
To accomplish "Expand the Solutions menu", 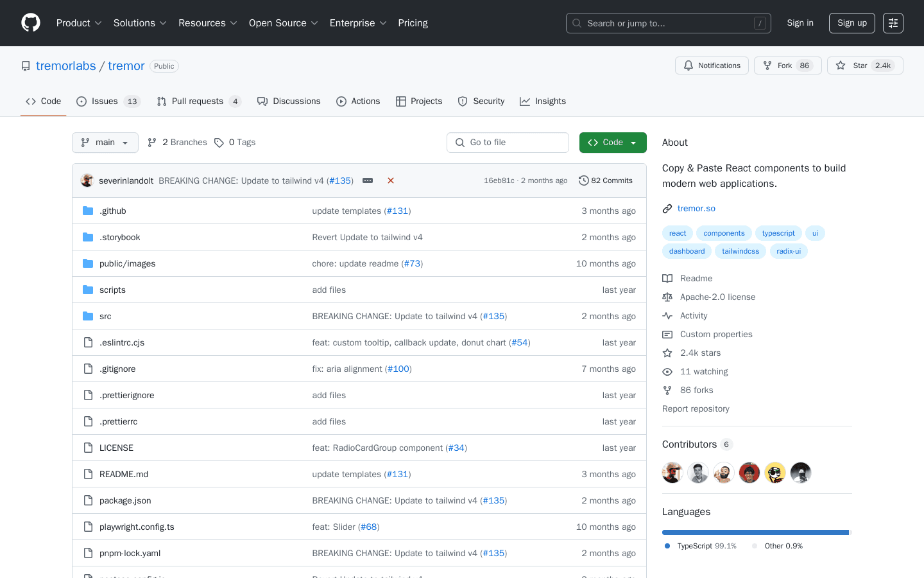I will coord(140,23).
